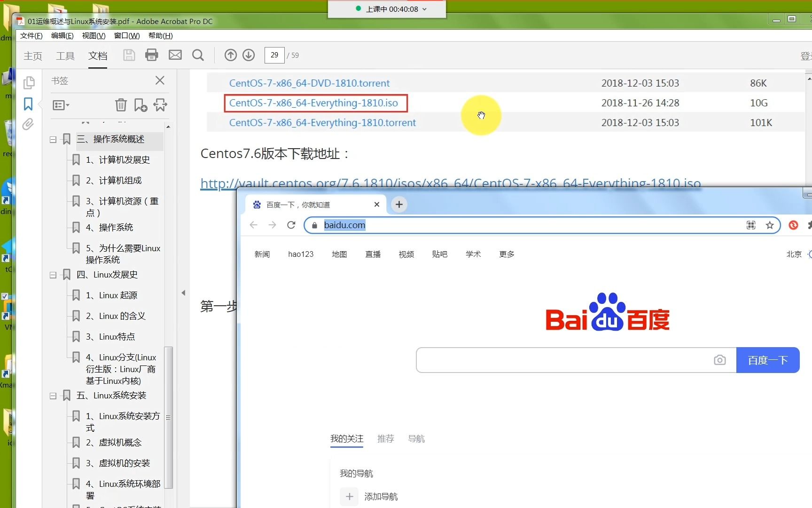
Task: Click the find current bookmark icon
Action: (160, 105)
